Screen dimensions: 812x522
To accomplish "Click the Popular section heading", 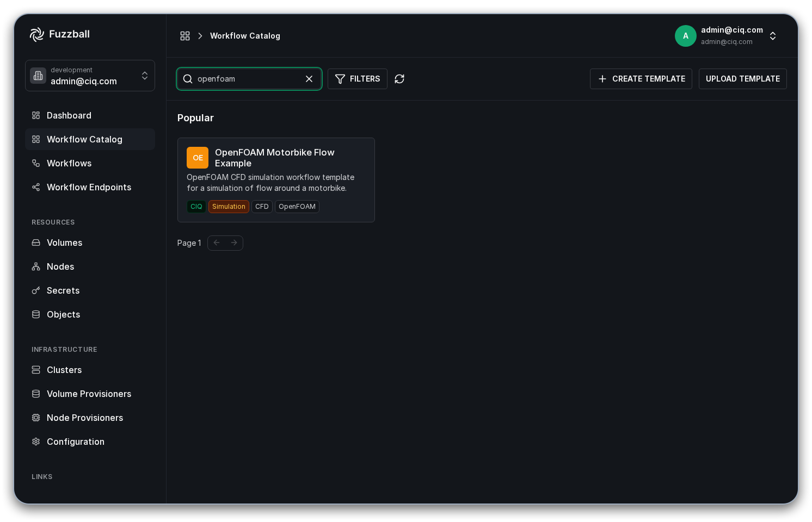I will pos(195,118).
